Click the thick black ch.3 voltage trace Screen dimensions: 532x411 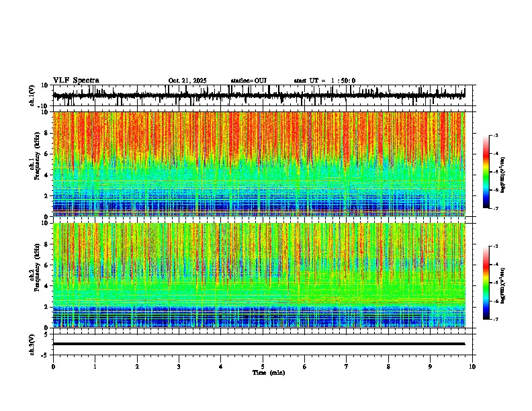[259, 344]
